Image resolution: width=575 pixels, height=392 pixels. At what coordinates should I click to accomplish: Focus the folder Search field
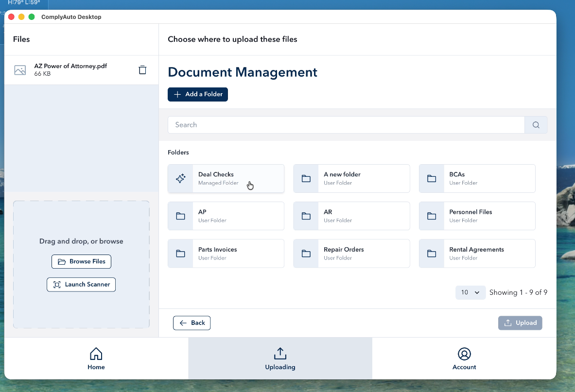(x=346, y=125)
